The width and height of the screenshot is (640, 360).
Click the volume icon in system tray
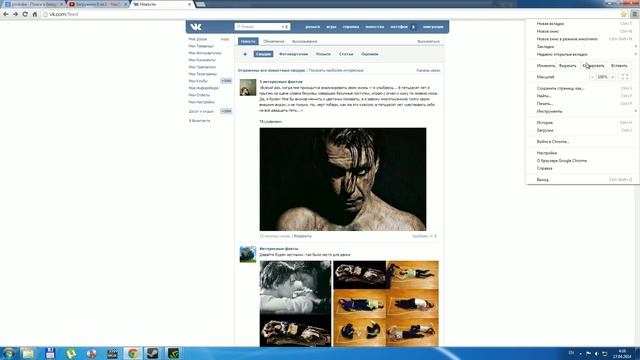(x=596, y=353)
